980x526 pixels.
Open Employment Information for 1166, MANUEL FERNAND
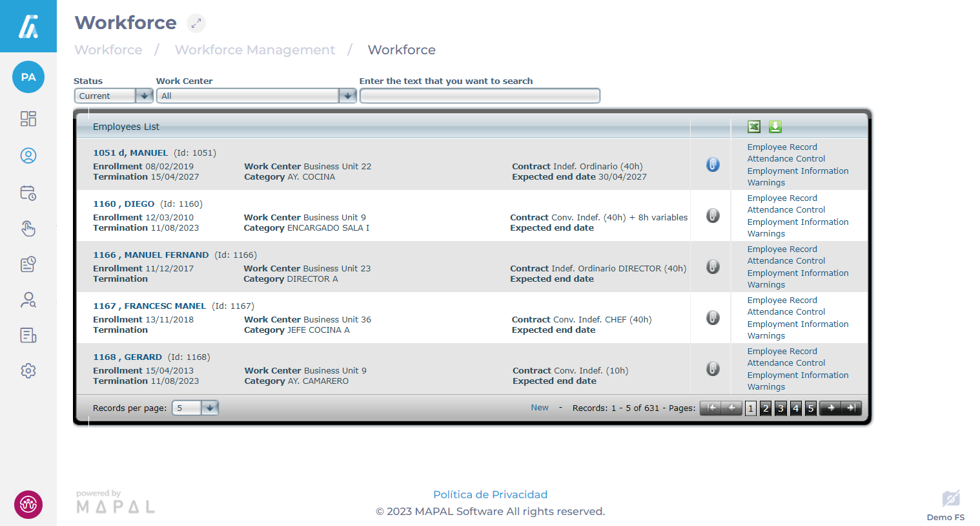[x=798, y=273]
